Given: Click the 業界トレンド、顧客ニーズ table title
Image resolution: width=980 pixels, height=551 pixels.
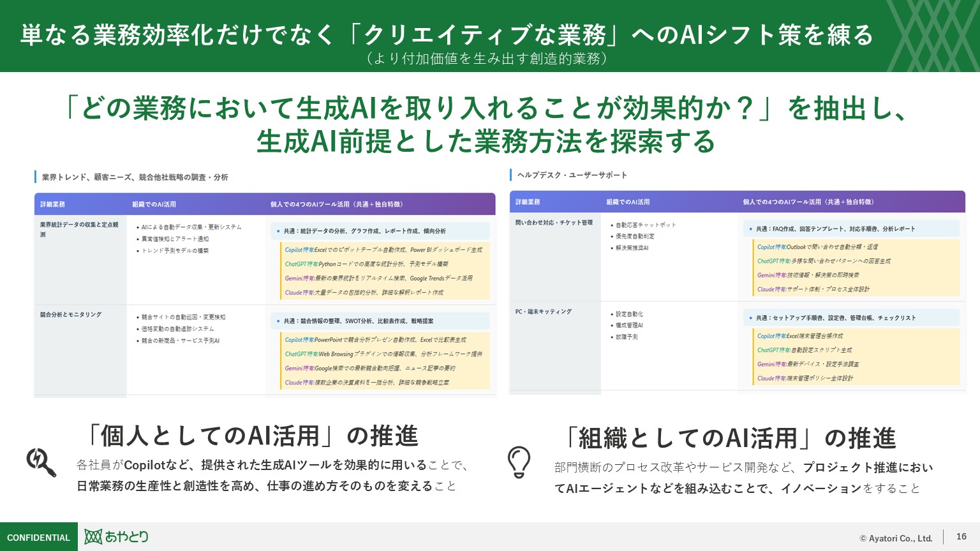Looking at the screenshot, I should click(x=135, y=177).
